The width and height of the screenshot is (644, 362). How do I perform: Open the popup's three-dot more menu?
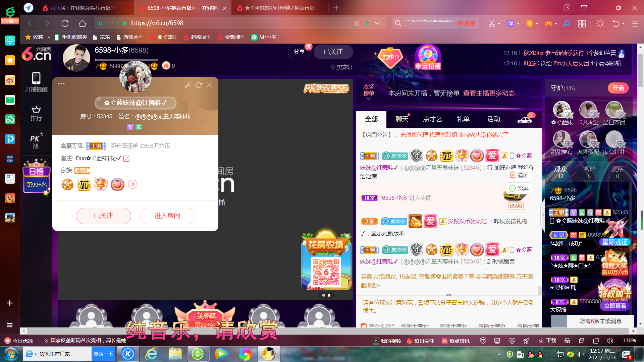point(61,83)
